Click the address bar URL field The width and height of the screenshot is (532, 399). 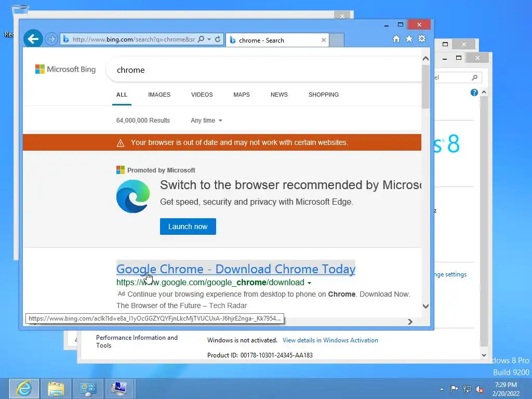[x=134, y=39]
